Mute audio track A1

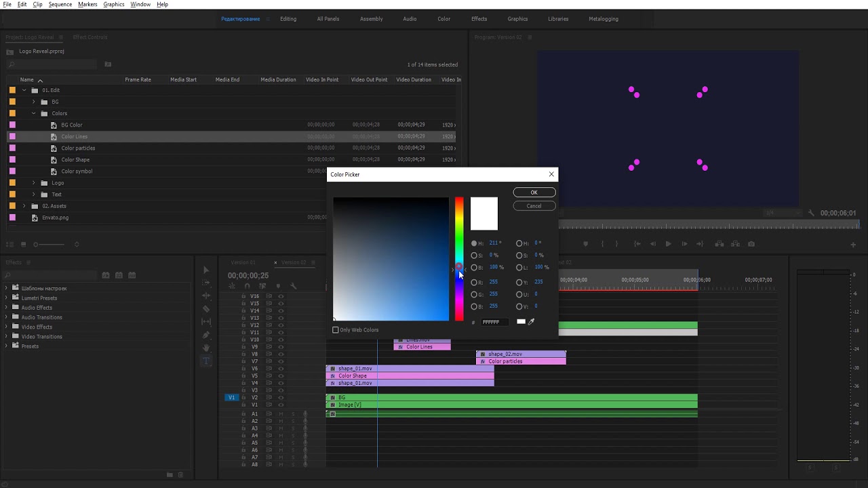coord(281,414)
